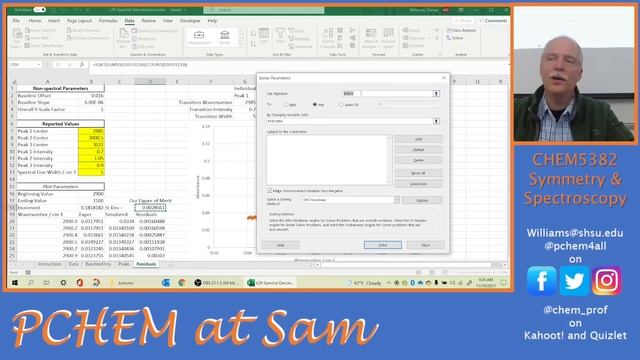Select the Value Of radio button
Viewport: 640px width, 360px height.
coord(341,104)
